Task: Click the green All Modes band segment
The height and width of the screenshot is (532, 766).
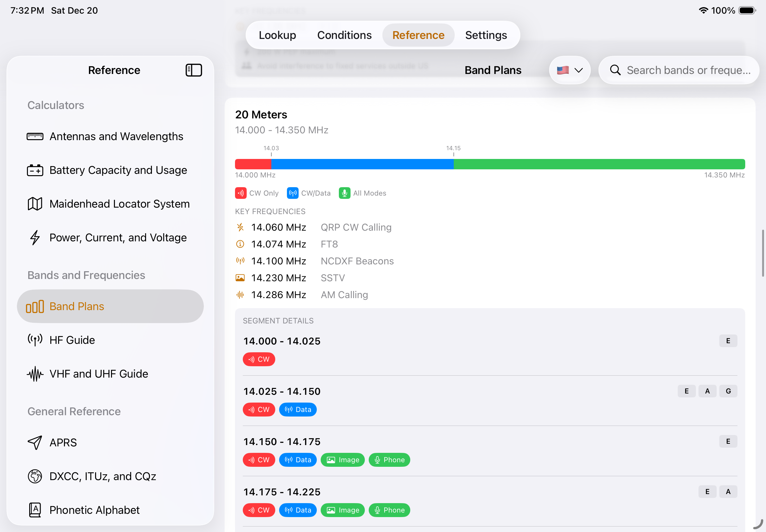Action: pyautogui.click(x=599, y=164)
